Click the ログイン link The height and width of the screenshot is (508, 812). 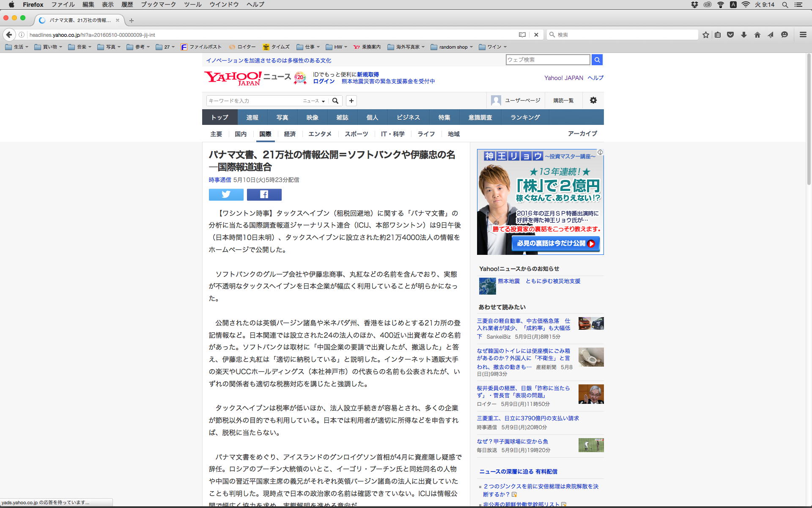click(x=324, y=81)
